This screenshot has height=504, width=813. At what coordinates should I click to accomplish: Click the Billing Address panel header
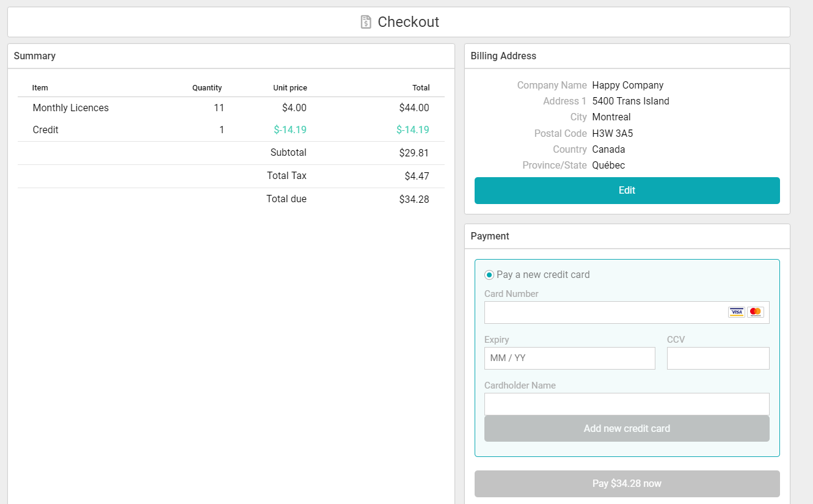click(x=503, y=56)
